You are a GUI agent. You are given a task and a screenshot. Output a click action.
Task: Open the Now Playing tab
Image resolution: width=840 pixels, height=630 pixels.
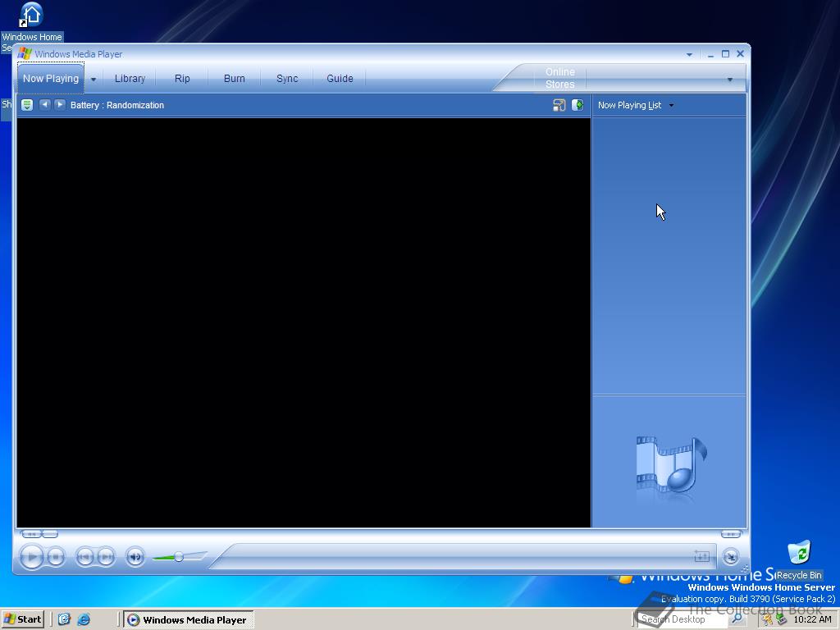(50, 78)
